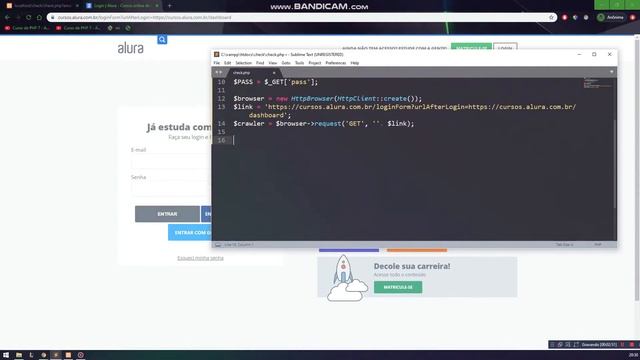Image resolution: width=640 pixels, height=360 pixels.
Task: Click the Sublime vertical scrollbar
Action: tap(615, 163)
